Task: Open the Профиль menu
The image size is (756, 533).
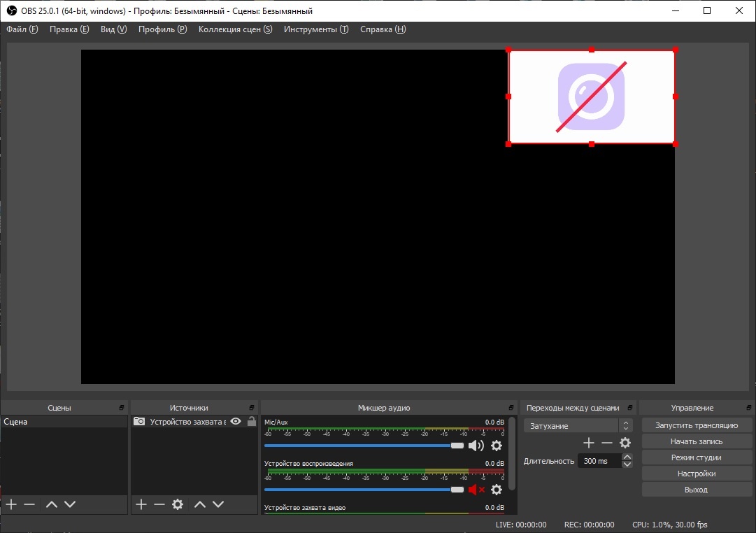Action: [x=162, y=29]
